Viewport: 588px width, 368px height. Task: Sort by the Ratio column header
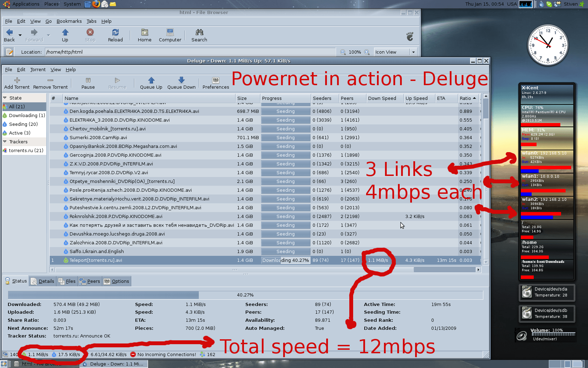click(468, 98)
